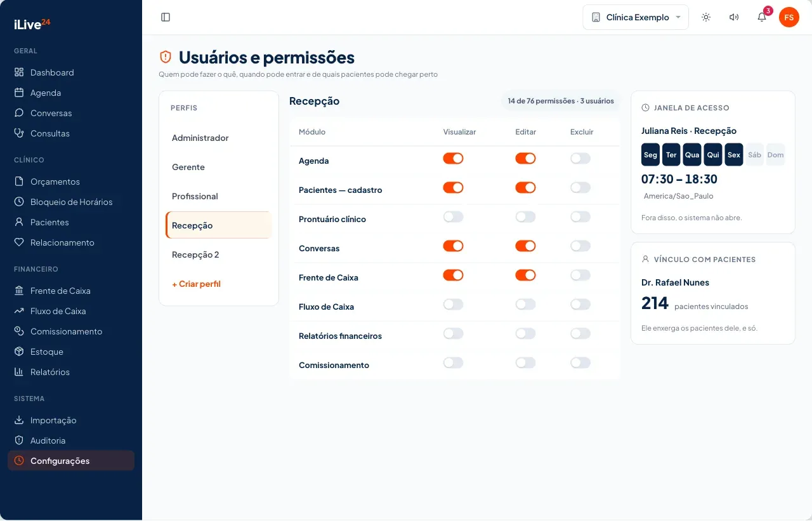Toggle the Sáb day in access window
This screenshot has height=521, width=812.
pyautogui.click(x=754, y=155)
